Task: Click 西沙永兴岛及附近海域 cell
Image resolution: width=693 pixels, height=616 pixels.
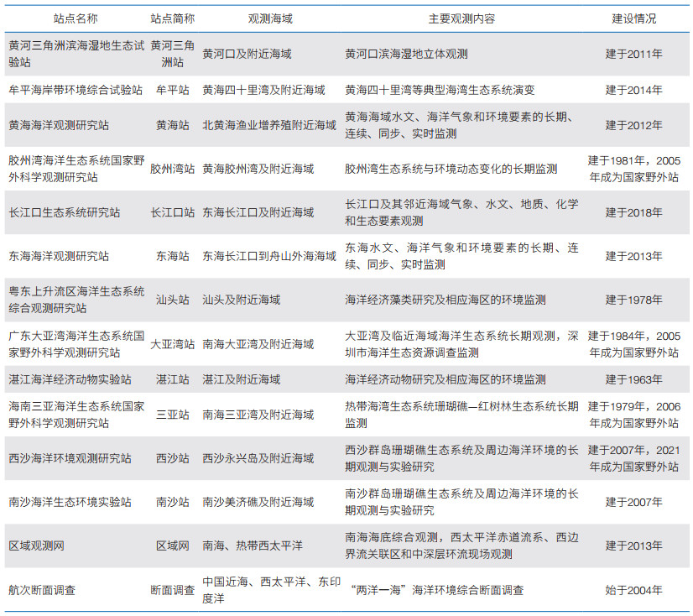Action: coord(258,458)
